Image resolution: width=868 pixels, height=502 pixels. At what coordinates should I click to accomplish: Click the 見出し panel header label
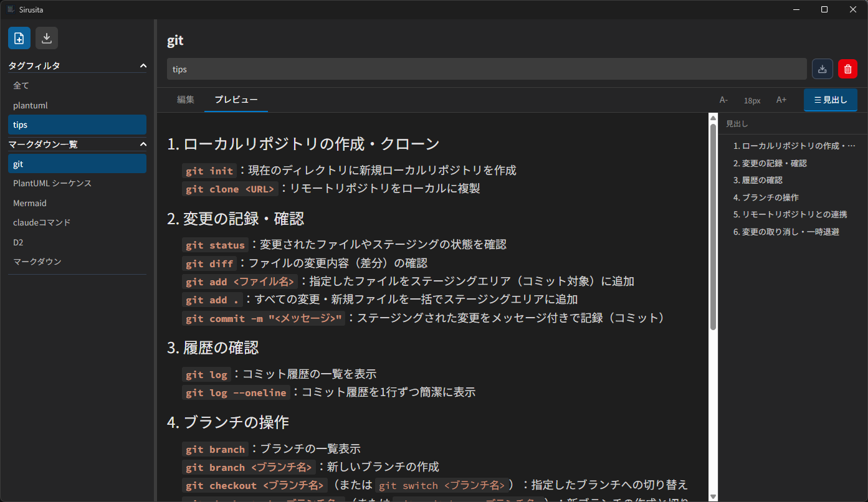[x=737, y=124]
